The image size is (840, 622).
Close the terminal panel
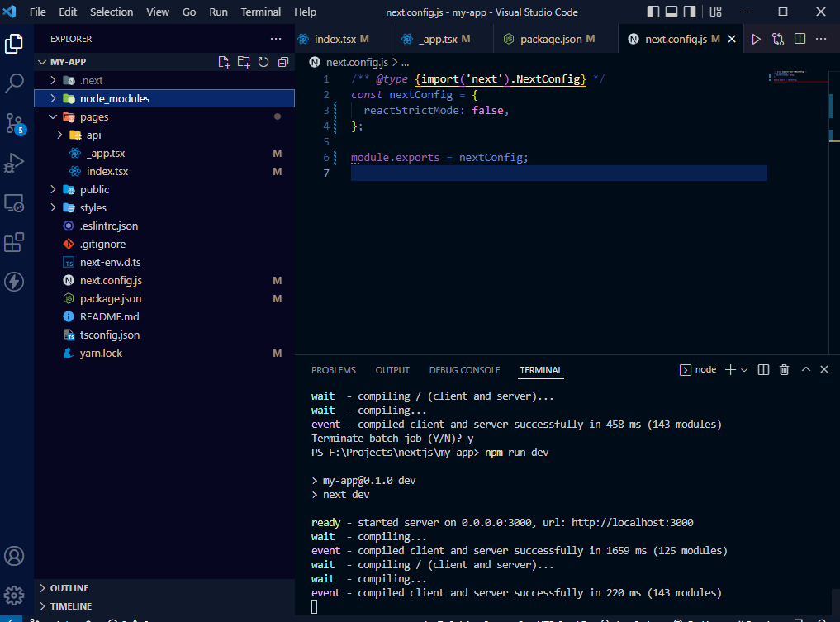(824, 370)
